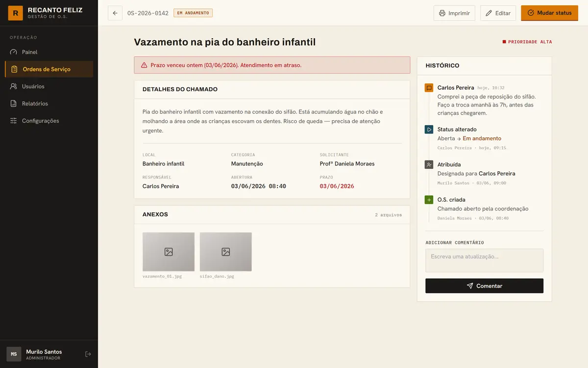Click the warning triangle in the overdue alert
The image size is (588, 368).
(x=144, y=65)
